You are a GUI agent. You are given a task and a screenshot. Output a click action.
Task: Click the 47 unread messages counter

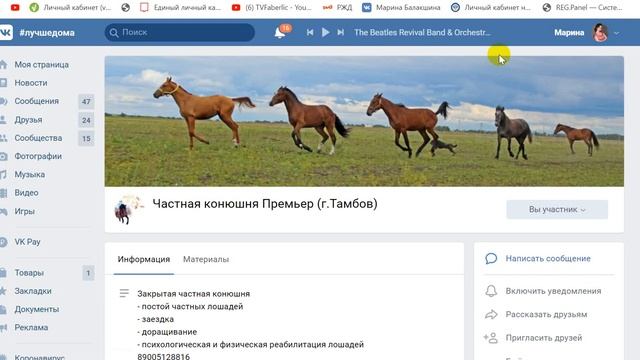coord(86,102)
